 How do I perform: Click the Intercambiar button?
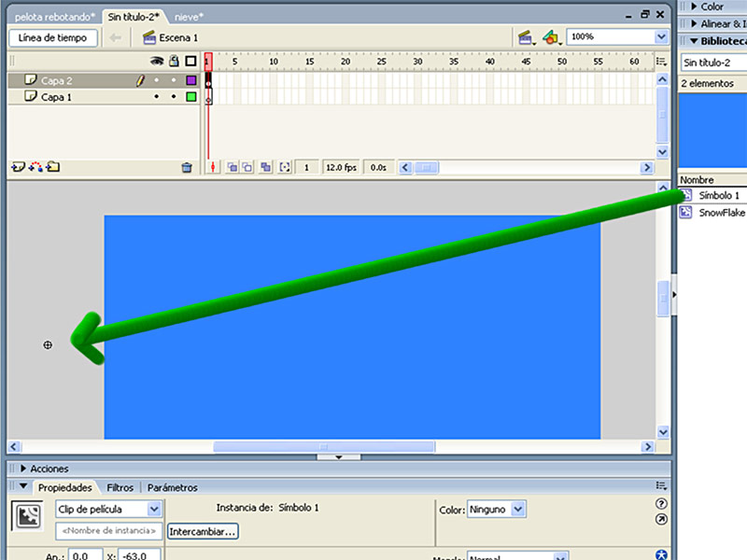pyautogui.click(x=203, y=531)
